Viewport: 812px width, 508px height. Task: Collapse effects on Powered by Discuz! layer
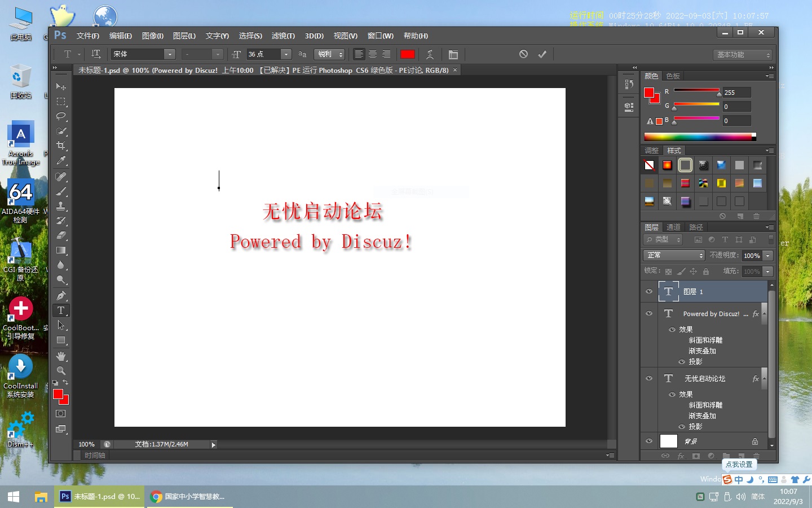click(x=764, y=314)
